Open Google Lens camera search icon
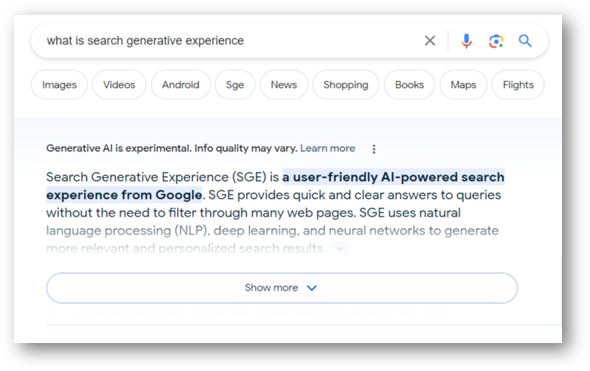Screen dimensions: 590x371 [x=496, y=41]
